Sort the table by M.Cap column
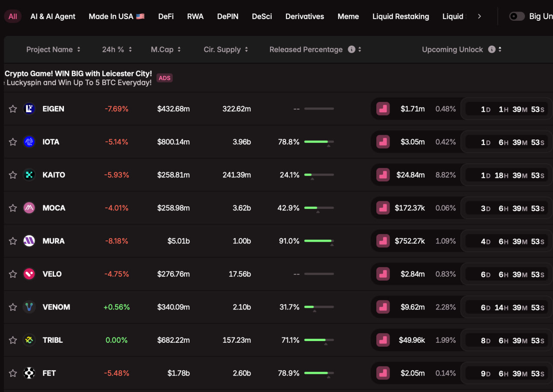The image size is (553, 392). pos(165,50)
